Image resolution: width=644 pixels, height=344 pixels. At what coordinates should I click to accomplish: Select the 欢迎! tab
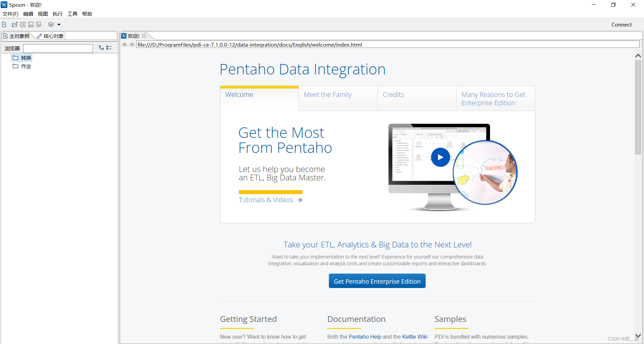(x=133, y=36)
